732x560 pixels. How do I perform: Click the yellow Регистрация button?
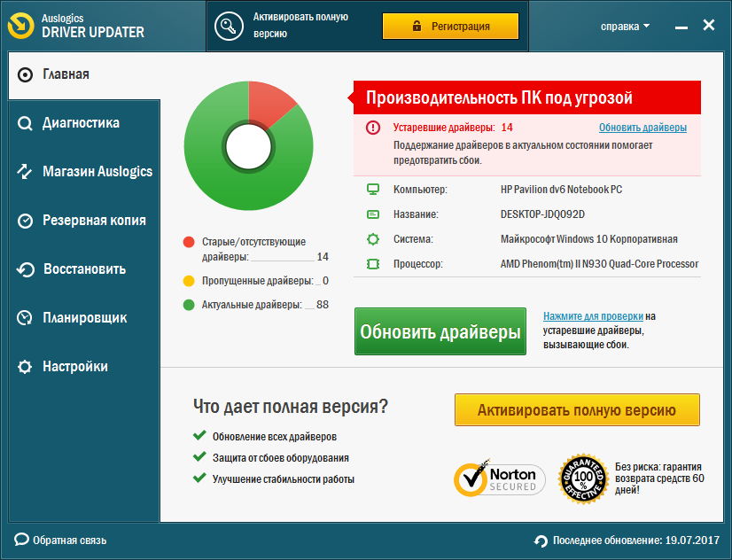click(450, 26)
